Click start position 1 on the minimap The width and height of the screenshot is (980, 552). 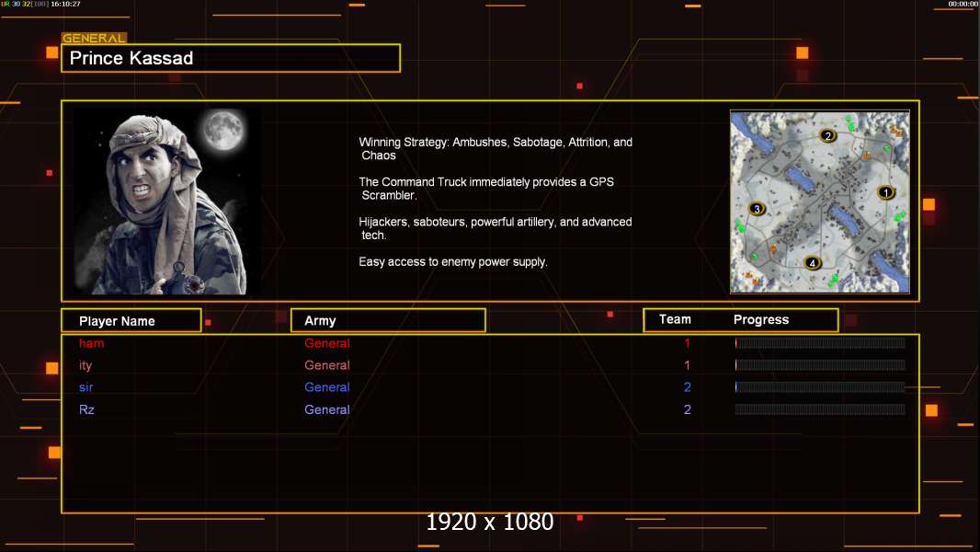coord(885,192)
